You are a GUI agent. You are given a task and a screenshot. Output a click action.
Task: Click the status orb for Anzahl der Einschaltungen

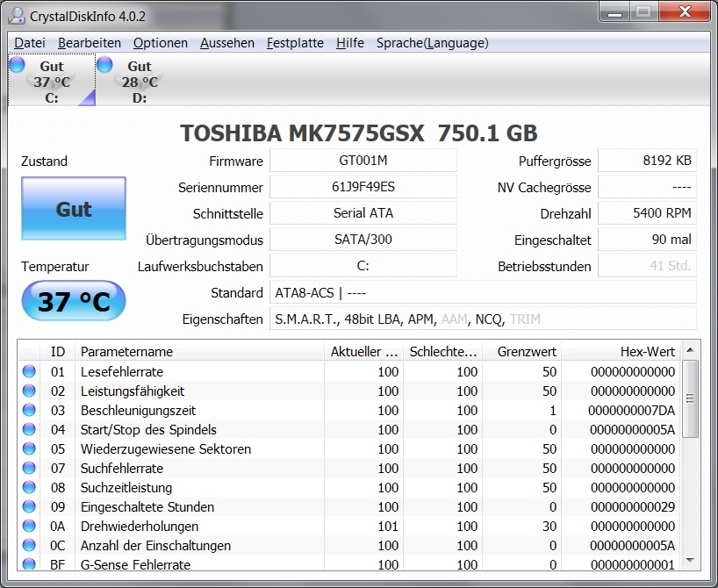29,545
